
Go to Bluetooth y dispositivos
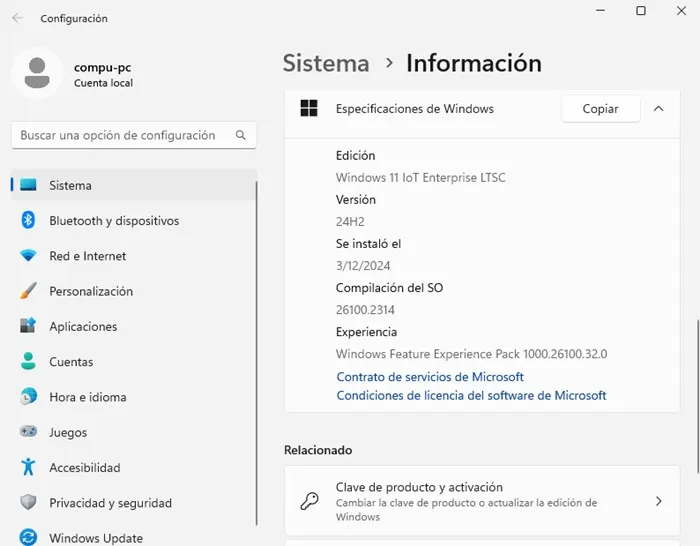(x=134, y=220)
